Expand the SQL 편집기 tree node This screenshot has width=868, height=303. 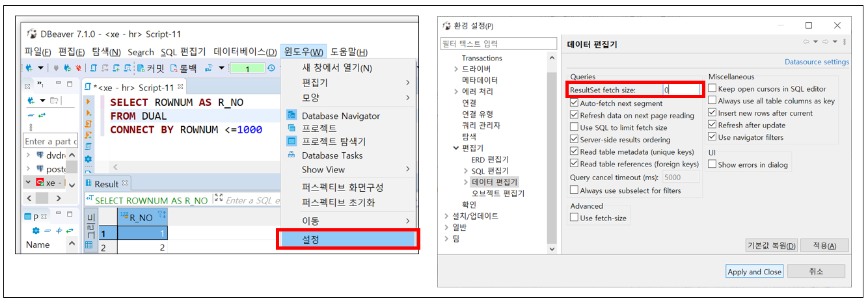[x=465, y=170]
